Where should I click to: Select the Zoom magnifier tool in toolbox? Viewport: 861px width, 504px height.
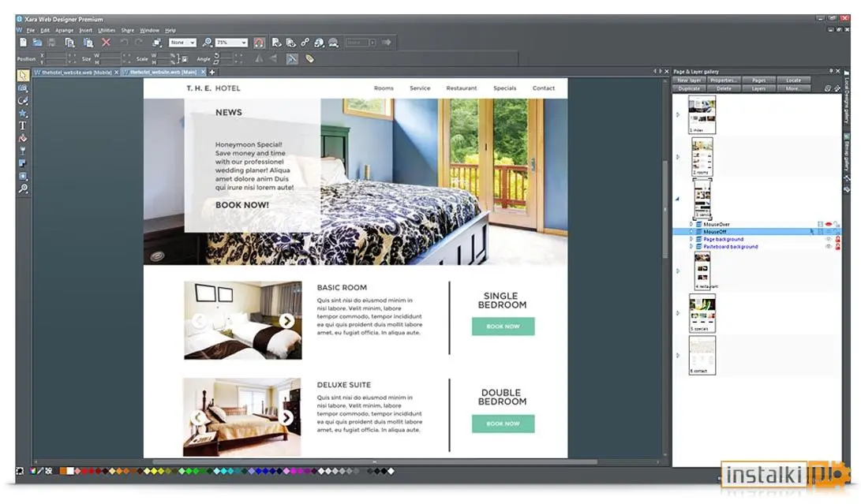click(23, 189)
